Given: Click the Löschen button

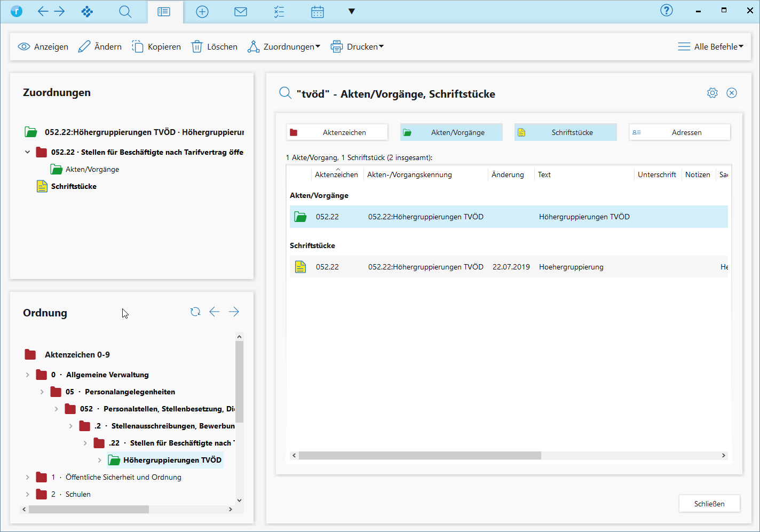Looking at the screenshot, I should 215,47.
